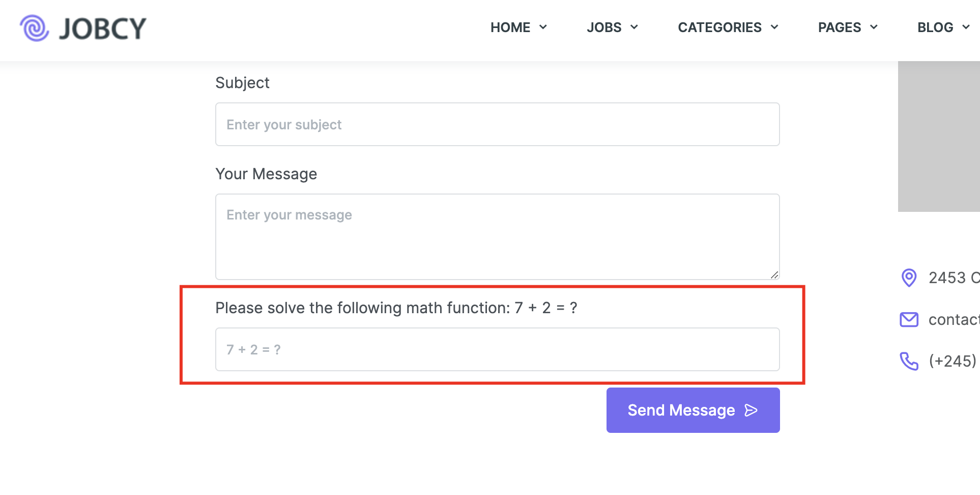Click the Jobcy spiral logo icon
Screen dimensions: 980x495
tap(35, 28)
